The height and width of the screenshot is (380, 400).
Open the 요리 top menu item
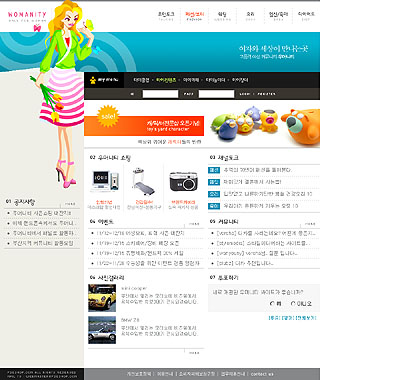coord(250,16)
